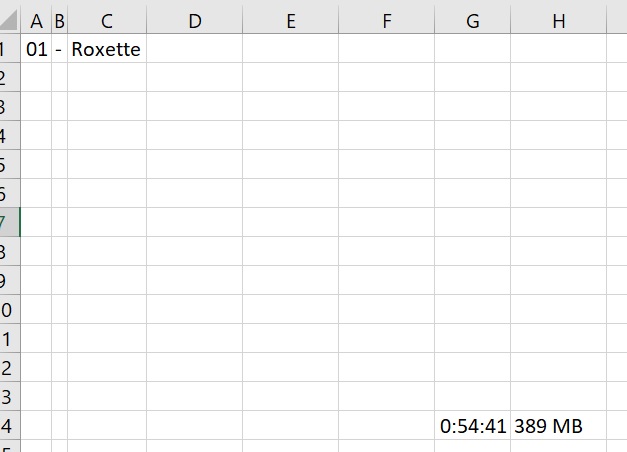Image resolution: width=627 pixels, height=452 pixels.
Task: Click empty cell F in the 0:54:41 row
Action: tap(387, 425)
